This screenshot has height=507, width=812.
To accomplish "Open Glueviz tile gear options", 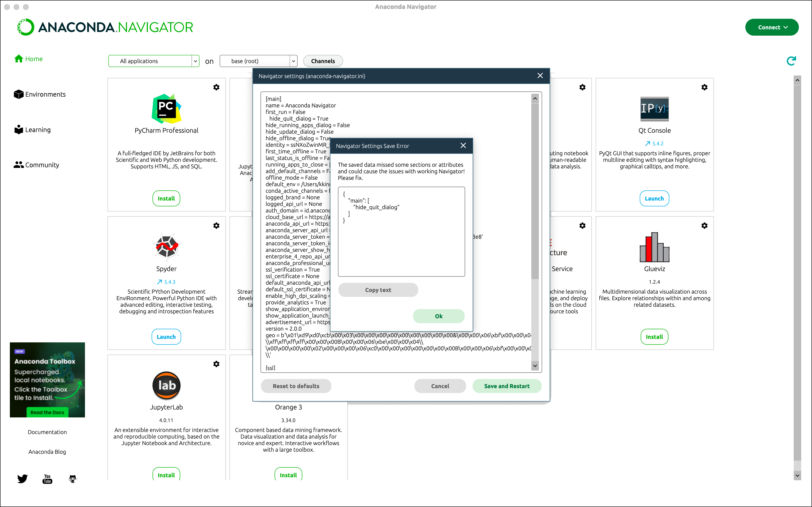I will [704, 226].
